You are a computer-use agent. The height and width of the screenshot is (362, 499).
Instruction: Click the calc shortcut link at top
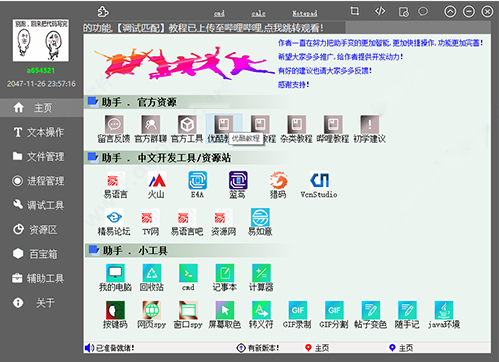[x=258, y=13]
